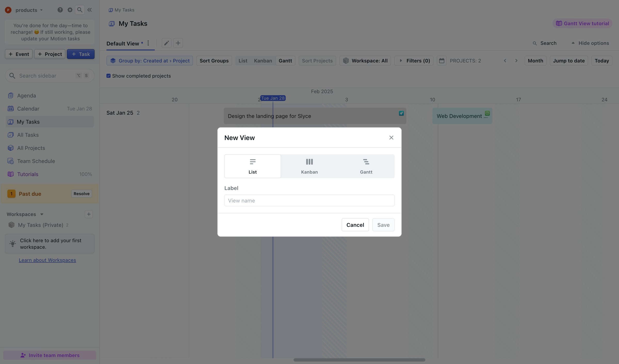This screenshot has width=619, height=364.
Task: Expand the Filters (0) panel
Action: (x=414, y=61)
